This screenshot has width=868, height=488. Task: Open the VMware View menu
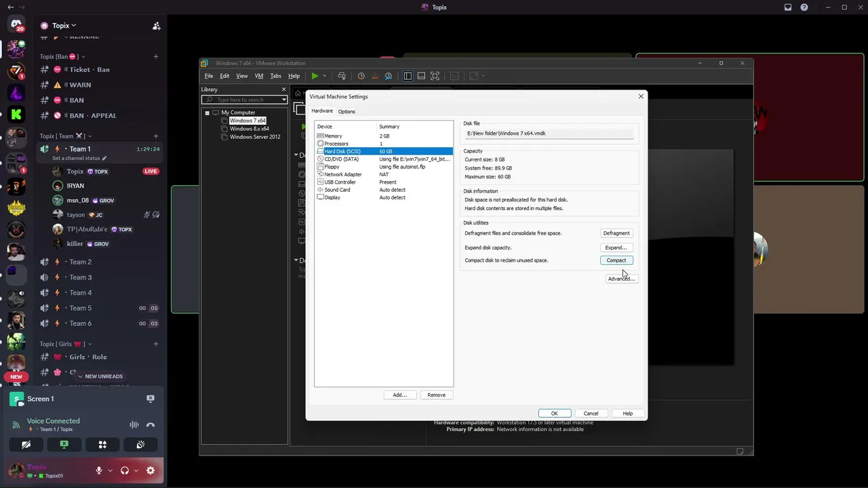[241, 76]
